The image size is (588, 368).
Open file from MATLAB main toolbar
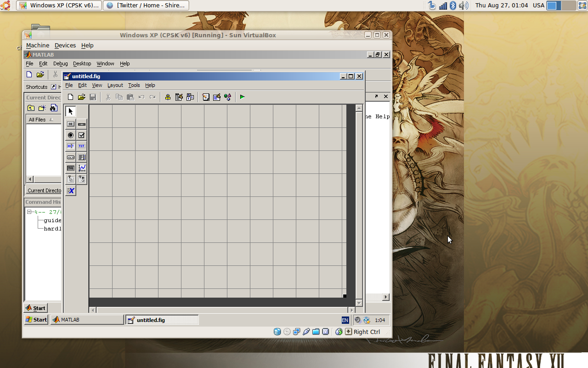pos(40,75)
